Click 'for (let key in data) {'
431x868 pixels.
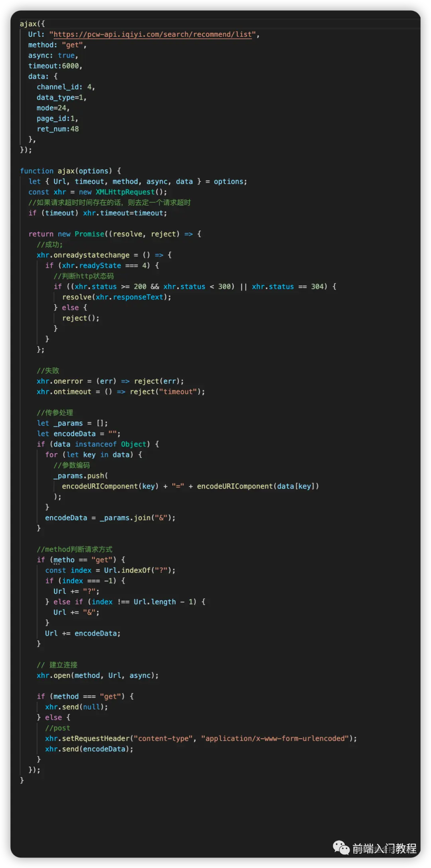[x=94, y=455]
